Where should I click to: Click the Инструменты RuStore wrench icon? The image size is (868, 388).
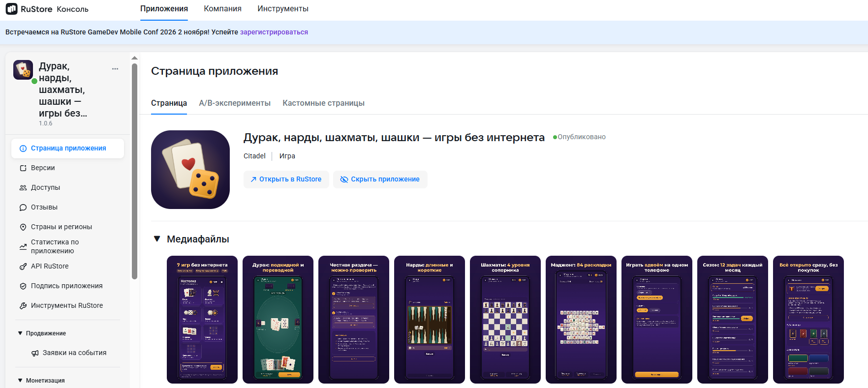pyautogui.click(x=23, y=306)
